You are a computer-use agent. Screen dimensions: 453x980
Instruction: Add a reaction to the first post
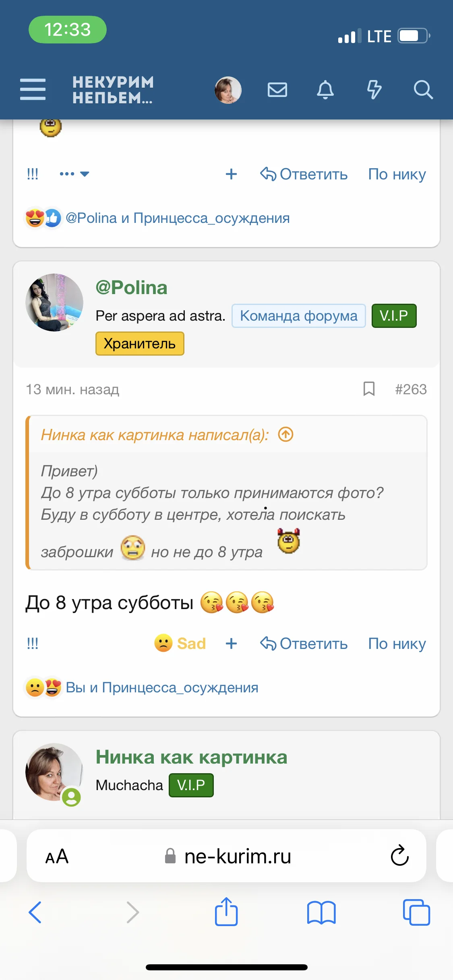click(232, 174)
